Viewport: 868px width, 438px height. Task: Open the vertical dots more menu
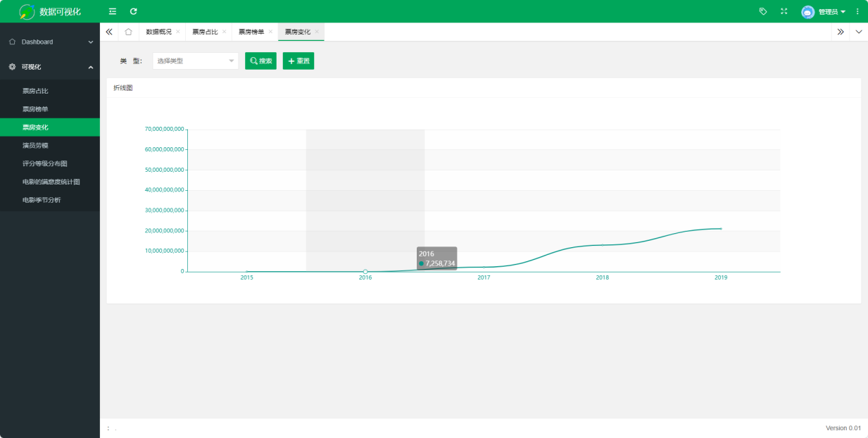[857, 11]
